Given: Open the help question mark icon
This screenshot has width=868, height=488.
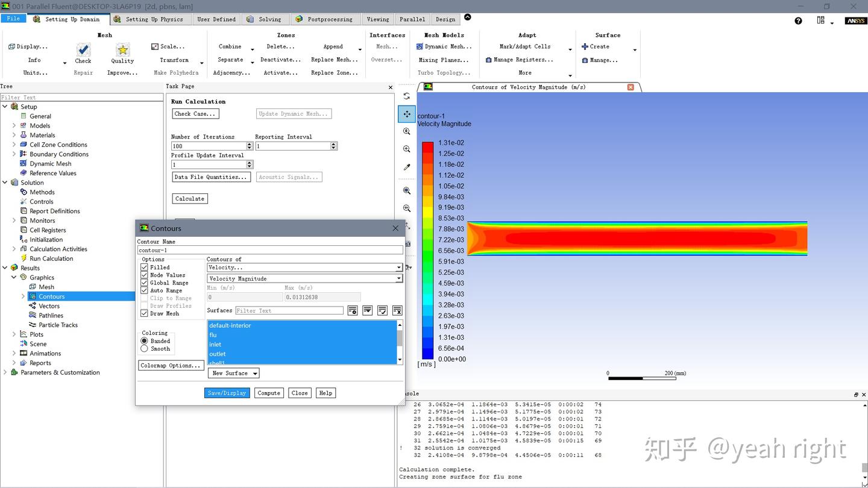Looking at the screenshot, I should (x=798, y=20).
